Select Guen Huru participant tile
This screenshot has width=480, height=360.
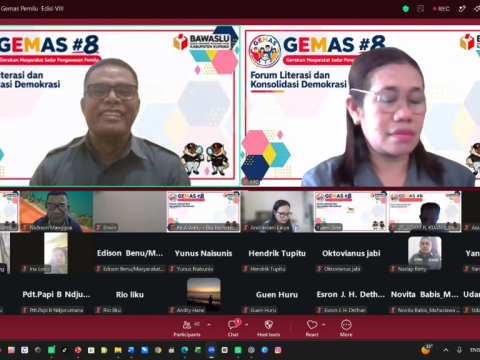(x=277, y=295)
